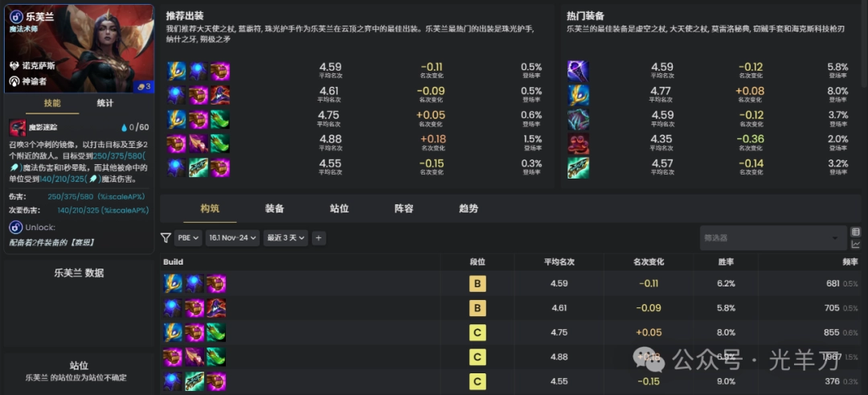The height and width of the screenshot is (395, 868).
Task: Click the 魔影迷踪 ability icon
Action: pos(18,127)
